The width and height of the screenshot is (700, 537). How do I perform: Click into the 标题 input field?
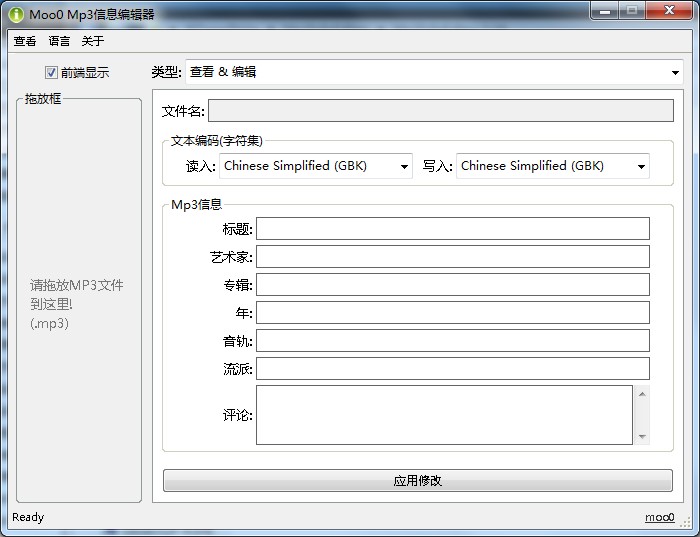[x=453, y=229]
